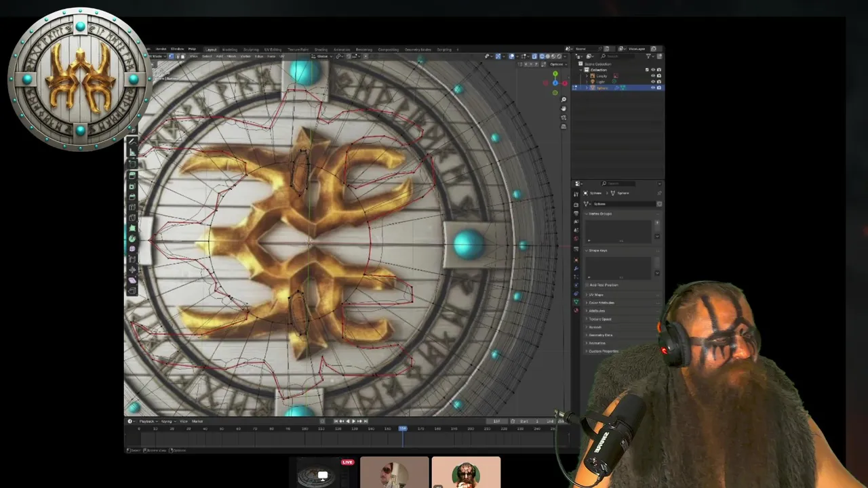Add a new vertex group with plus button
Screen dimensions: 868x488
tap(657, 223)
